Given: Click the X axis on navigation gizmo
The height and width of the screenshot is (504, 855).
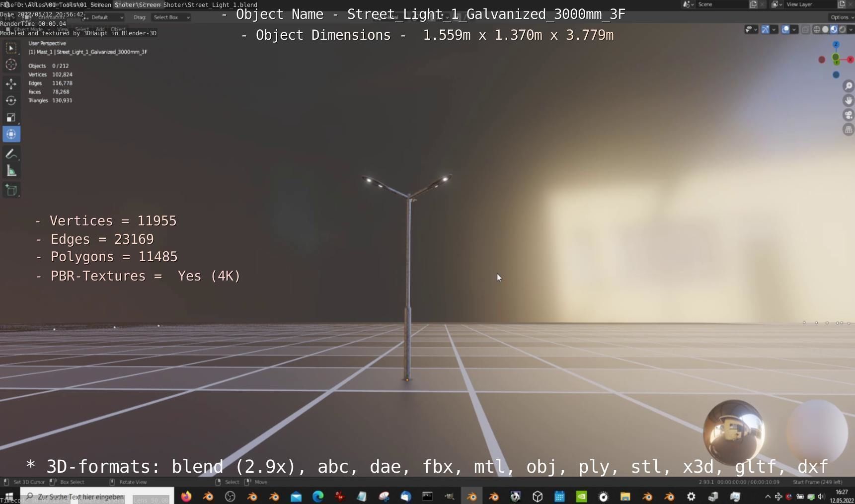Looking at the screenshot, I should pyautogui.click(x=851, y=60).
